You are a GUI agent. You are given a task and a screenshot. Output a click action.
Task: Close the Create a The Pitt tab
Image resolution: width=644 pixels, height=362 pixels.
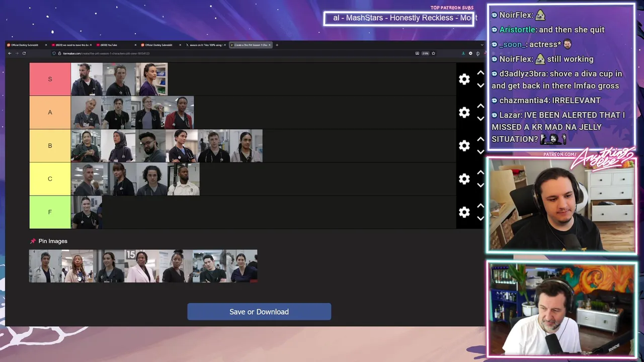pyautogui.click(x=270, y=45)
